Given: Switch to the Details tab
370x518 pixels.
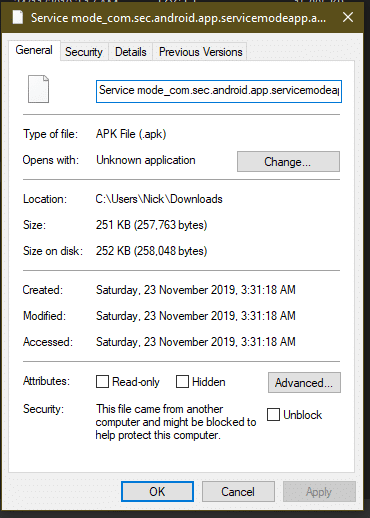Looking at the screenshot, I should [x=131, y=52].
